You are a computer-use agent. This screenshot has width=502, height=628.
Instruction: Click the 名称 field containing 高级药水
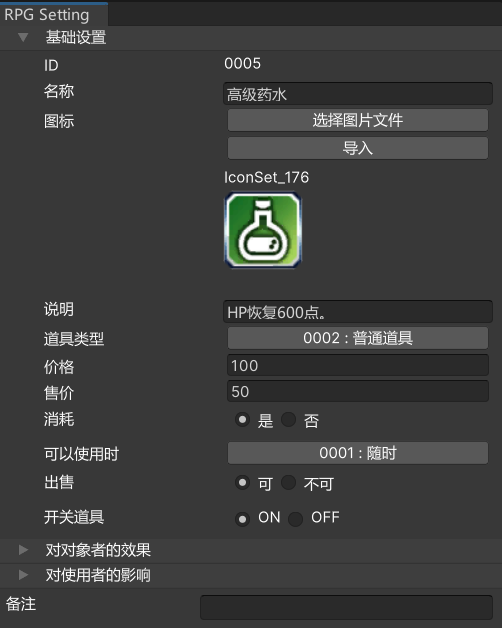[358, 94]
